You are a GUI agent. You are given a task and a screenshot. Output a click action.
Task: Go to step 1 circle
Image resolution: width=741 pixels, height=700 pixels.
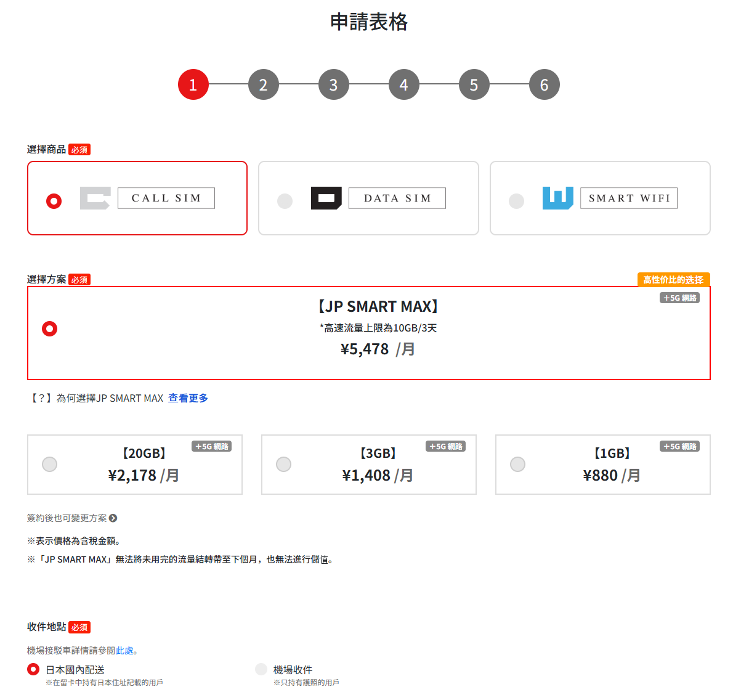point(193,84)
